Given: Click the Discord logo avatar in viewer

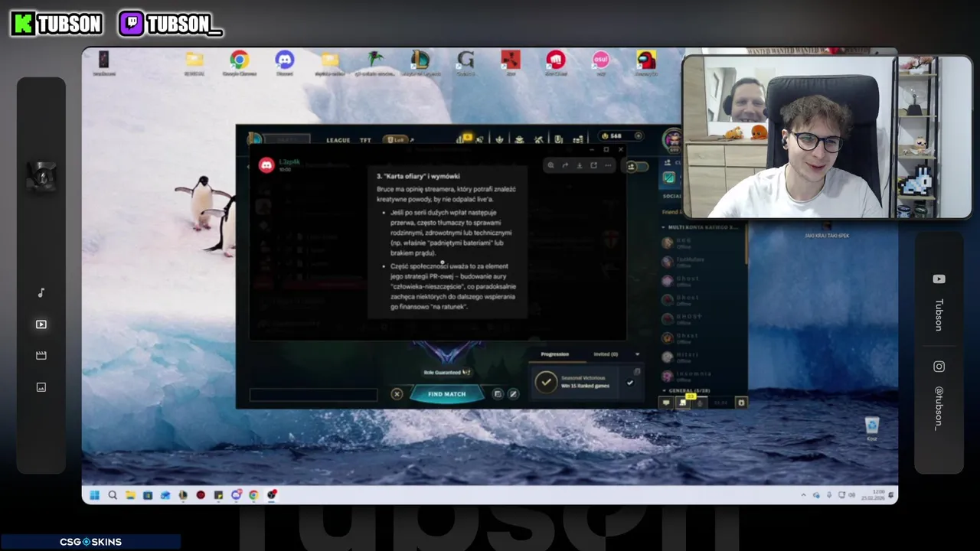Looking at the screenshot, I should click(x=266, y=165).
